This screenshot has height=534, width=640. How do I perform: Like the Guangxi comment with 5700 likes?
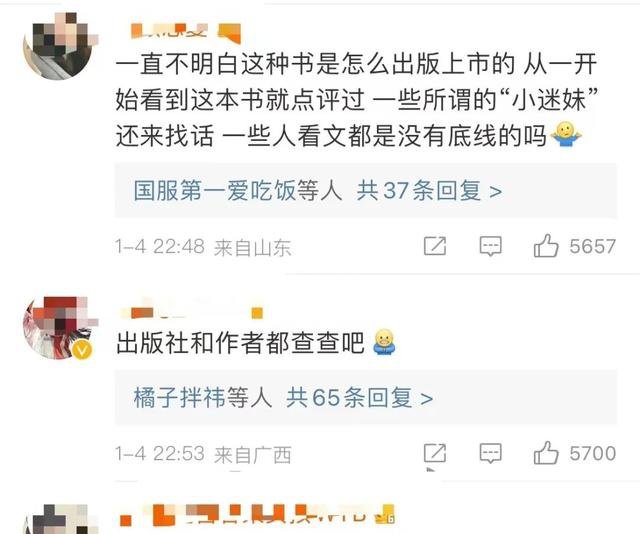tap(546, 453)
